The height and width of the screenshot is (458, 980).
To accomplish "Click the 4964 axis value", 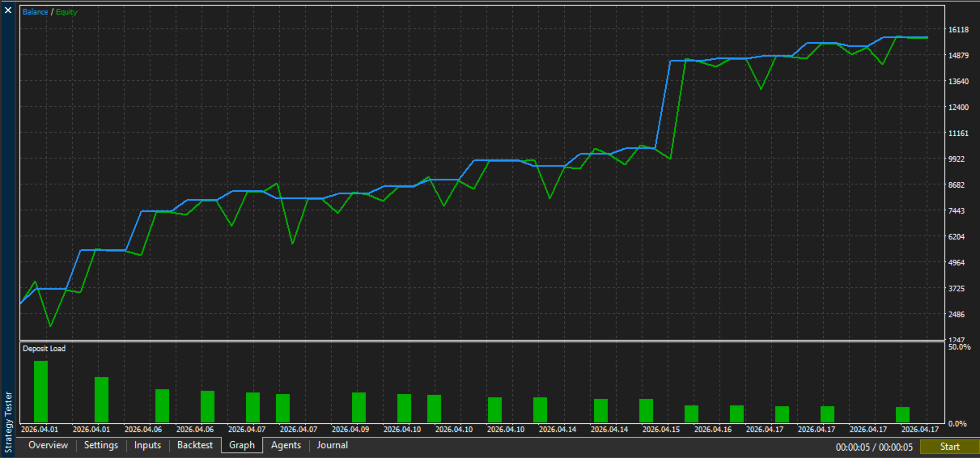I will 958,263.
